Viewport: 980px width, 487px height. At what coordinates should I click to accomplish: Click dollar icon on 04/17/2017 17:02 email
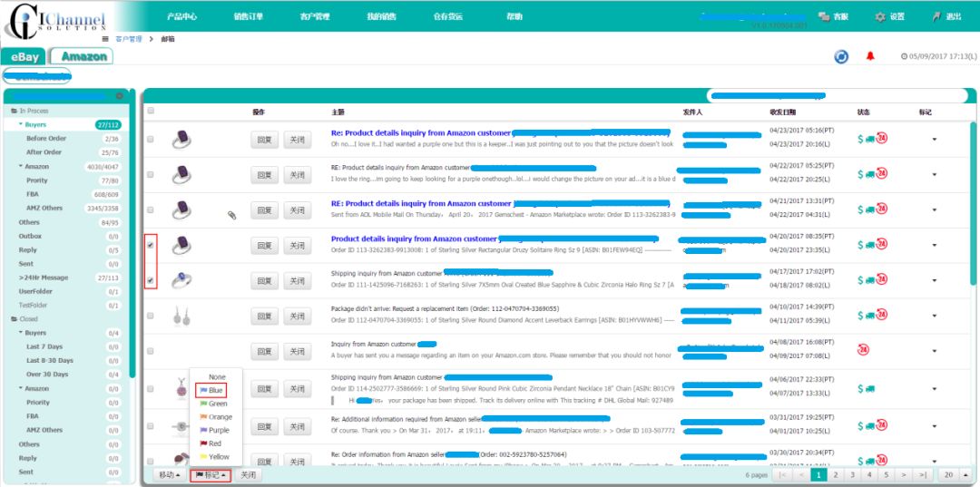(860, 279)
